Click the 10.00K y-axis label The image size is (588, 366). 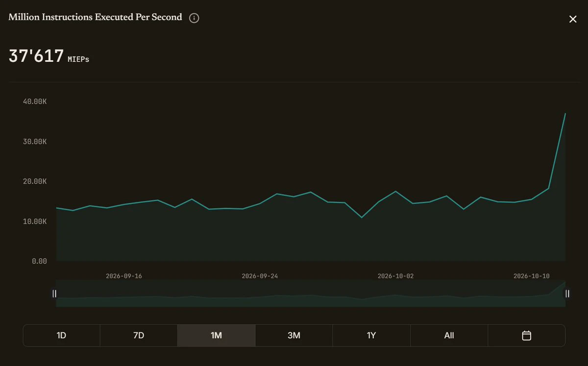34,221
